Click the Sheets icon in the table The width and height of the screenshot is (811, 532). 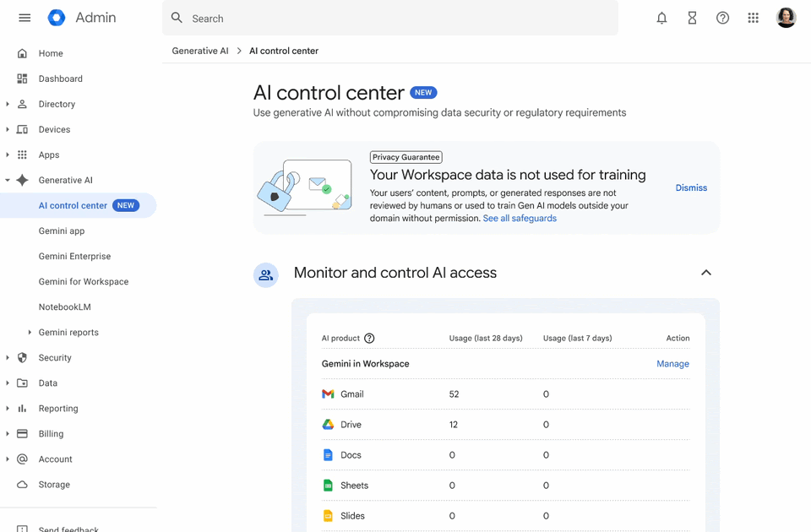click(328, 486)
